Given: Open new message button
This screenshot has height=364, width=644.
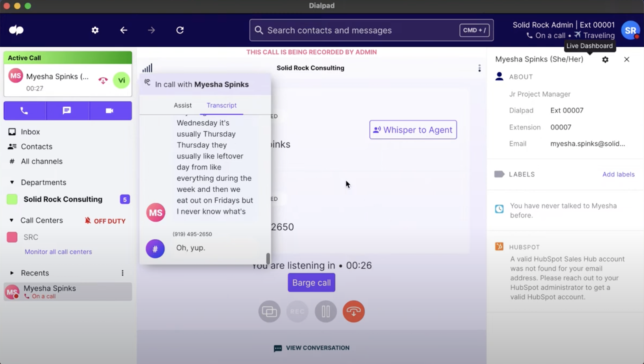Looking at the screenshot, I should [x=68, y=110].
